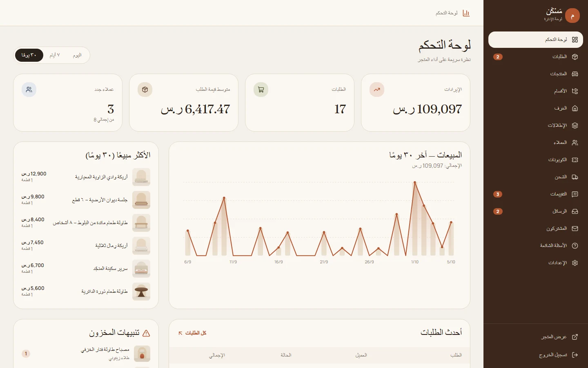This screenshot has height=368, width=588.
Task: Click the الإجمالي column header
Action: (x=217, y=355)
